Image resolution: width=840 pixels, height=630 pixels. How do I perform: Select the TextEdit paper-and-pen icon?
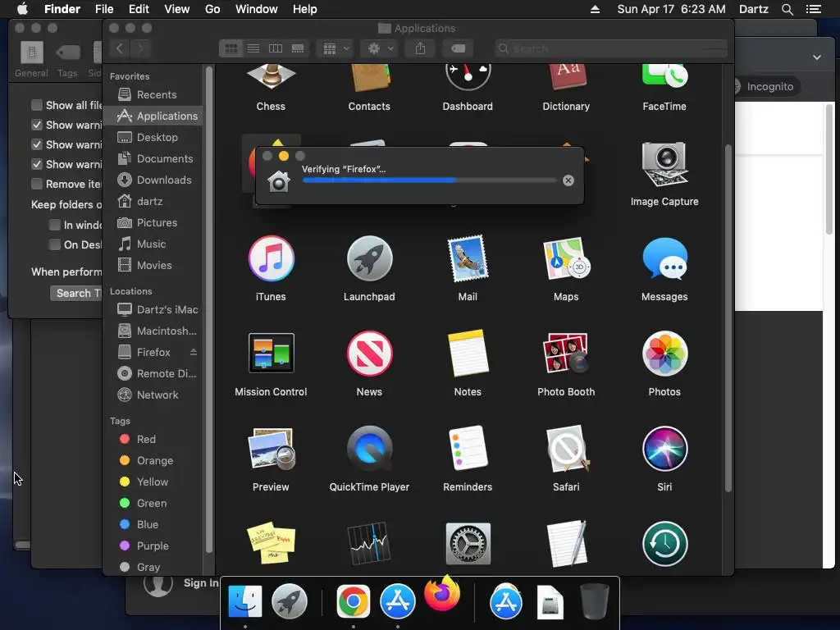[x=566, y=543]
